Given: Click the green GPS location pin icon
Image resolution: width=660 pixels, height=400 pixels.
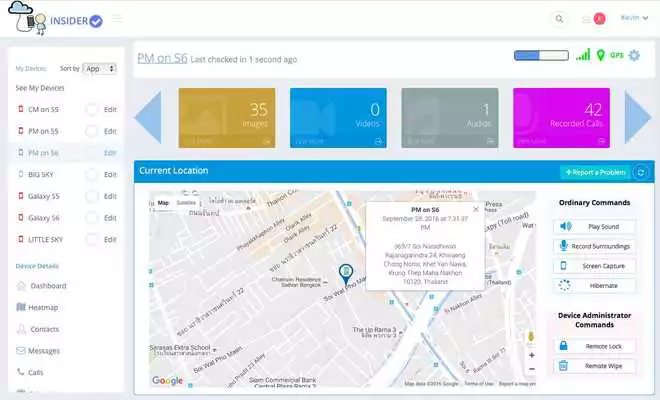Looking at the screenshot, I should coord(601,55).
